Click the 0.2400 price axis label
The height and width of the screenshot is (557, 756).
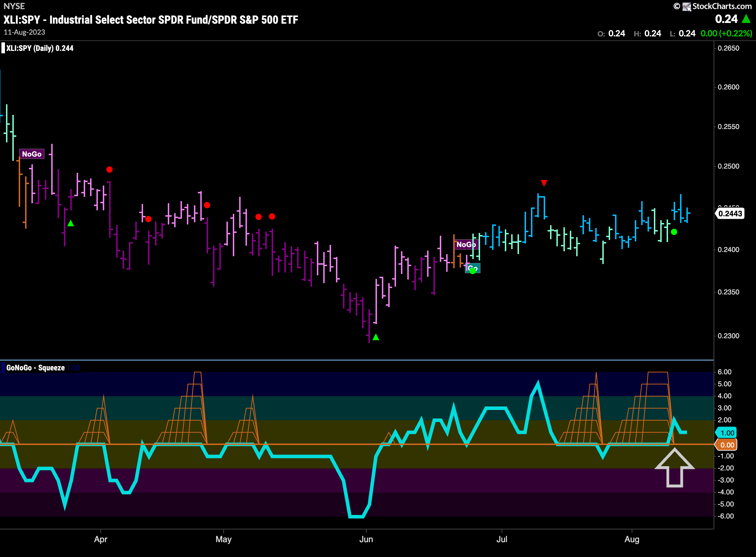[x=728, y=250]
